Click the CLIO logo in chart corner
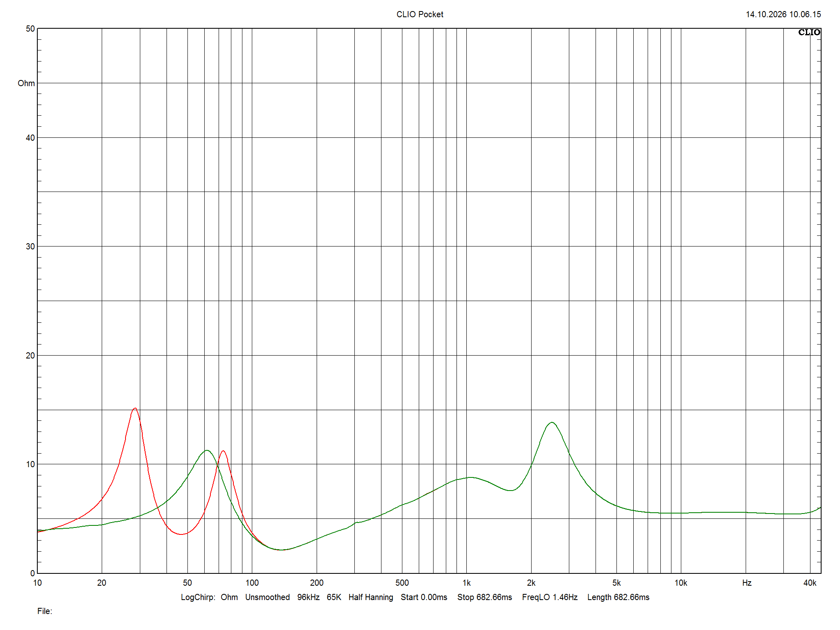This screenshot has width=840, height=630. click(x=809, y=32)
